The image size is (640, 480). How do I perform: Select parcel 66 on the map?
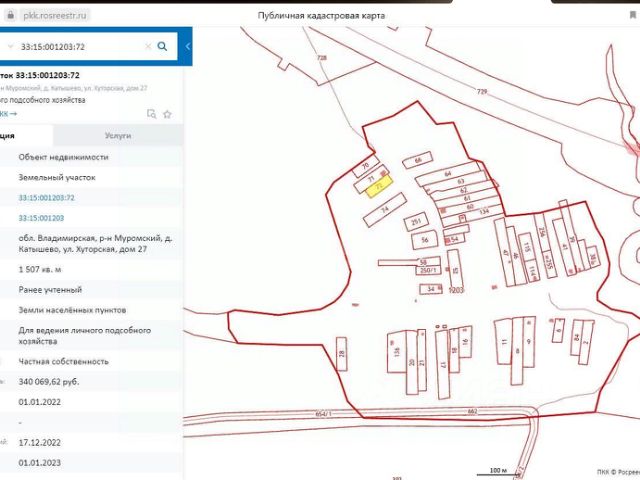point(417,160)
